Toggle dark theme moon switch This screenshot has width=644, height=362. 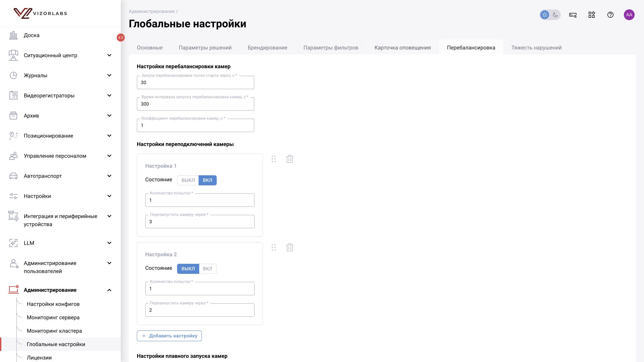click(555, 15)
